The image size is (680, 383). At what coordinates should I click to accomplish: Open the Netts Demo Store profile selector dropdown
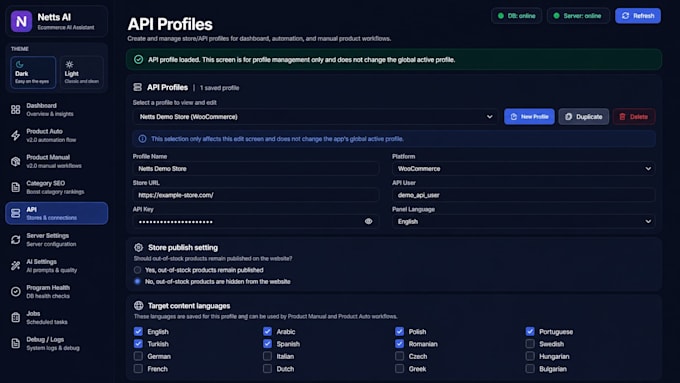click(x=316, y=117)
